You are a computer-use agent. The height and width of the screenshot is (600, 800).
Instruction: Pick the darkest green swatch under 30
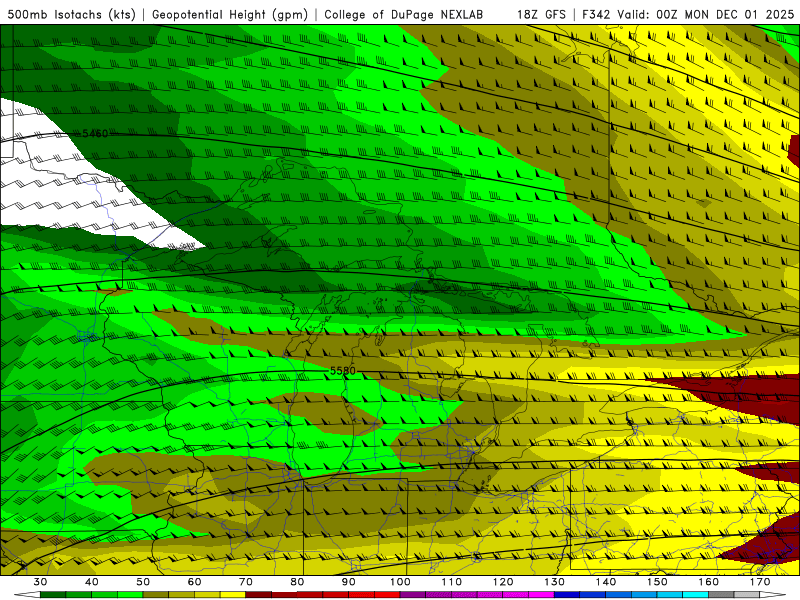tap(53, 595)
